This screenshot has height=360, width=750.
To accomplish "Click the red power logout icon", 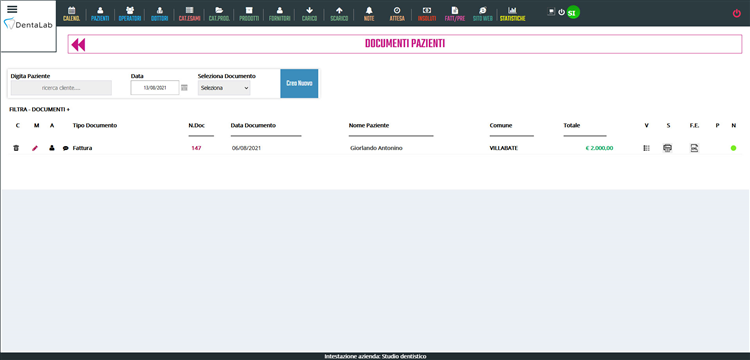I will (x=737, y=13).
